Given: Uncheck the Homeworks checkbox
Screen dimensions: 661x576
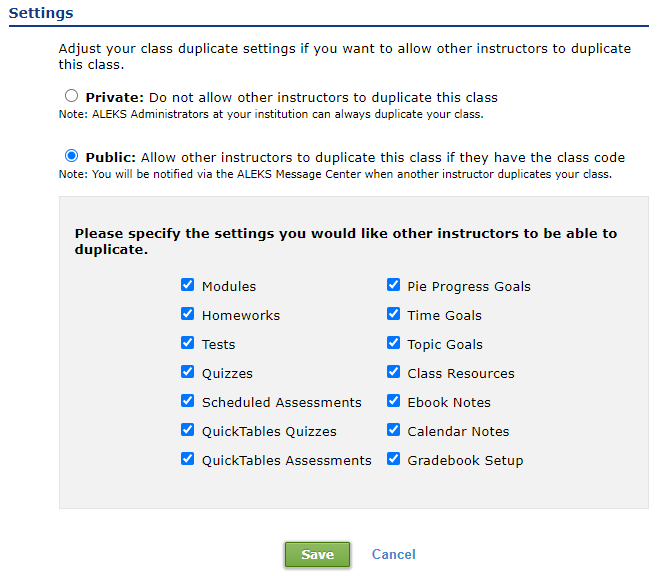Looking at the screenshot, I should click(x=187, y=314).
